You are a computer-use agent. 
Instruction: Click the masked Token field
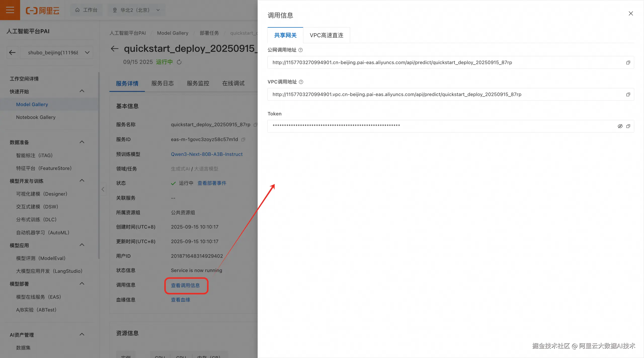click(451, 126)
